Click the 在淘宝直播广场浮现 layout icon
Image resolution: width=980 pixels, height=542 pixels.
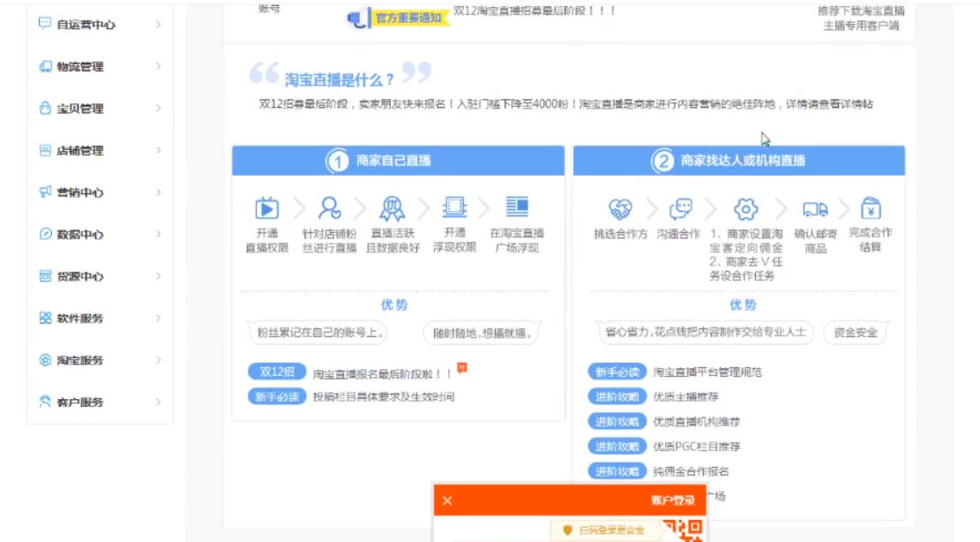pos(517,207)
